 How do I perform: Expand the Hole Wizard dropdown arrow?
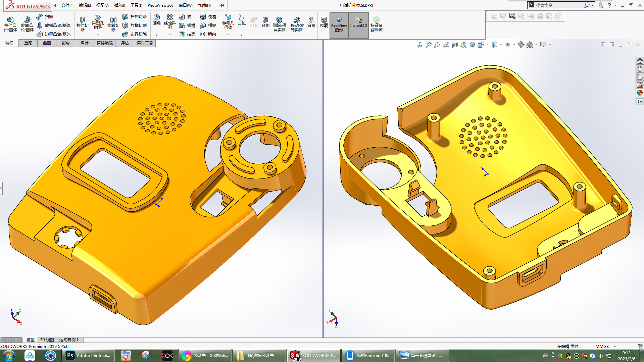click(x=98, y=35)
